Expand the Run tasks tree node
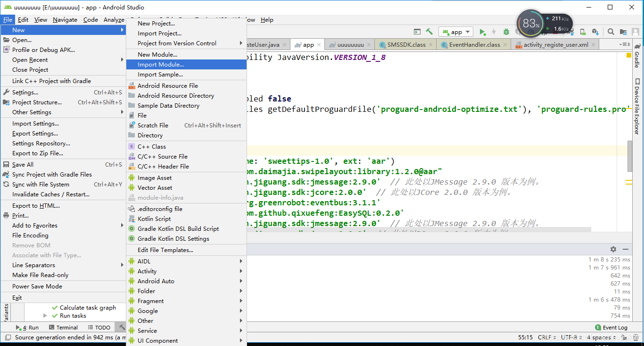644x346 pixels. pos(45,315)
